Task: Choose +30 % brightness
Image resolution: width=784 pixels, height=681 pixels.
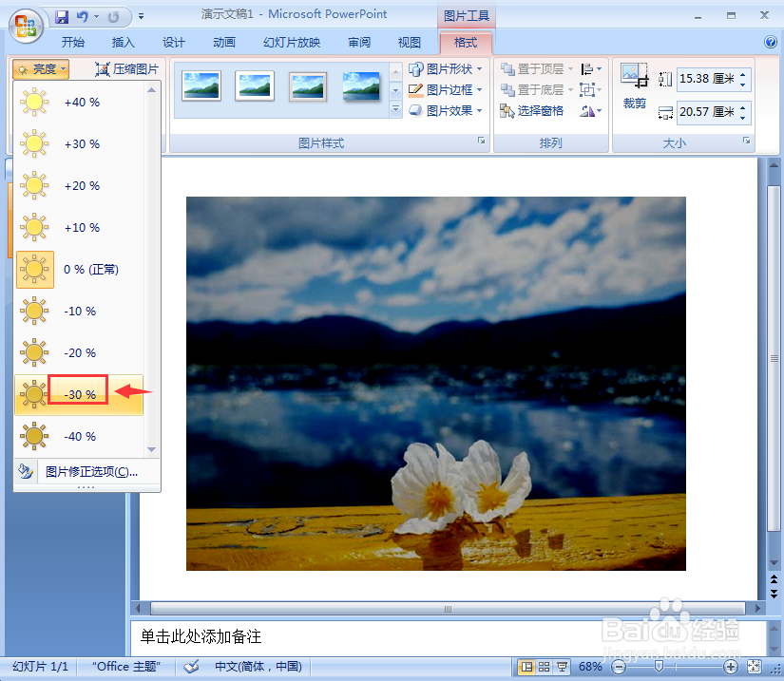Action: [80, 144]
